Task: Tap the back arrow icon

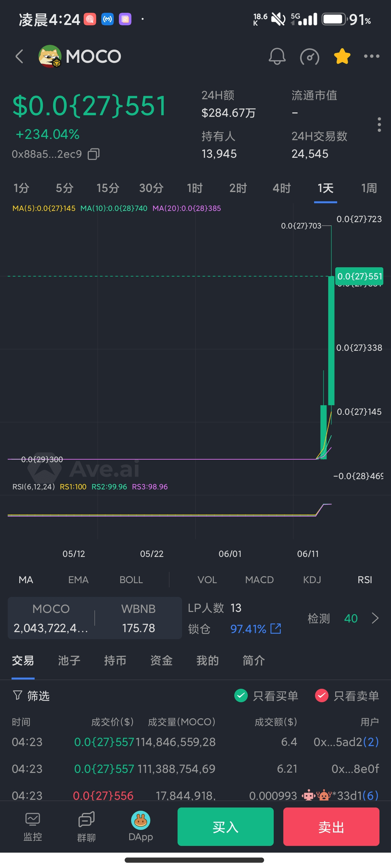Action: pyautogui.click(x=20, y=56)
